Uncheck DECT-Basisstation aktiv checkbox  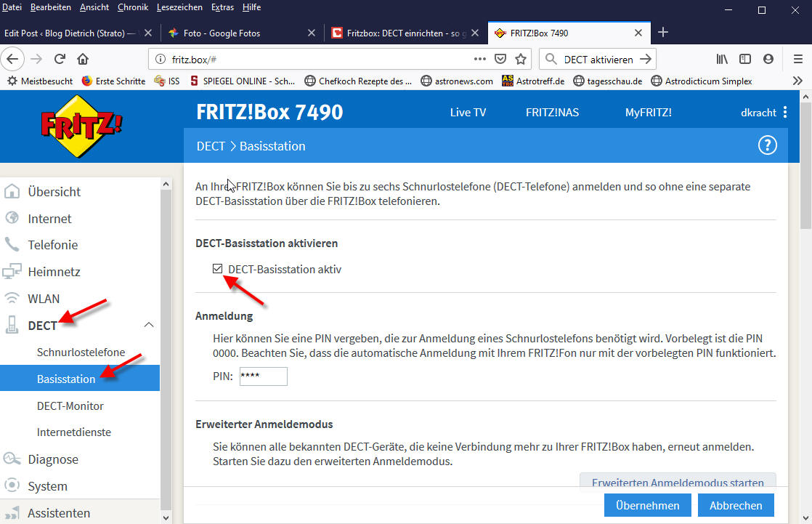point(217,269)
